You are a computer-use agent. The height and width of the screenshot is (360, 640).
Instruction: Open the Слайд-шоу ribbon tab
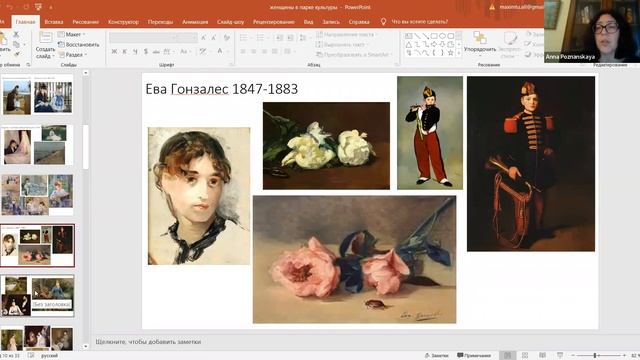(x=230, y=22)
